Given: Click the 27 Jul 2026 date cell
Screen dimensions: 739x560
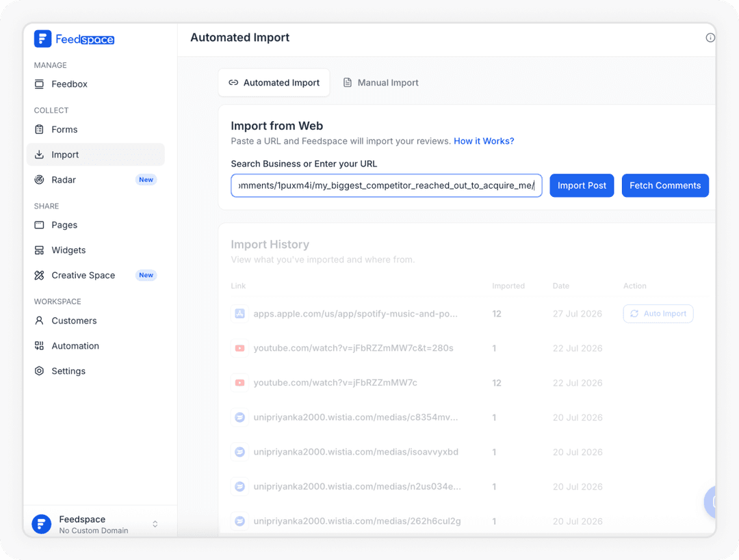Looking at the screenshot, I should [x=578, y=314].
